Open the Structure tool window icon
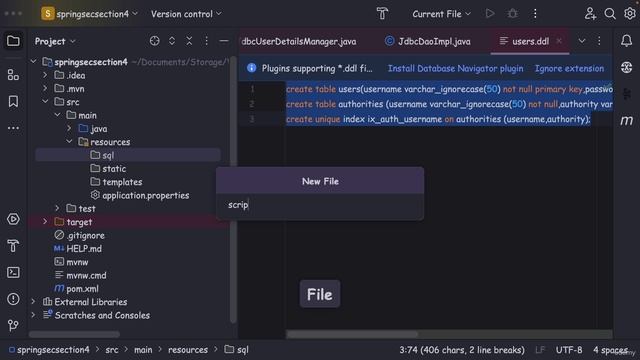 tap(13, 75)
